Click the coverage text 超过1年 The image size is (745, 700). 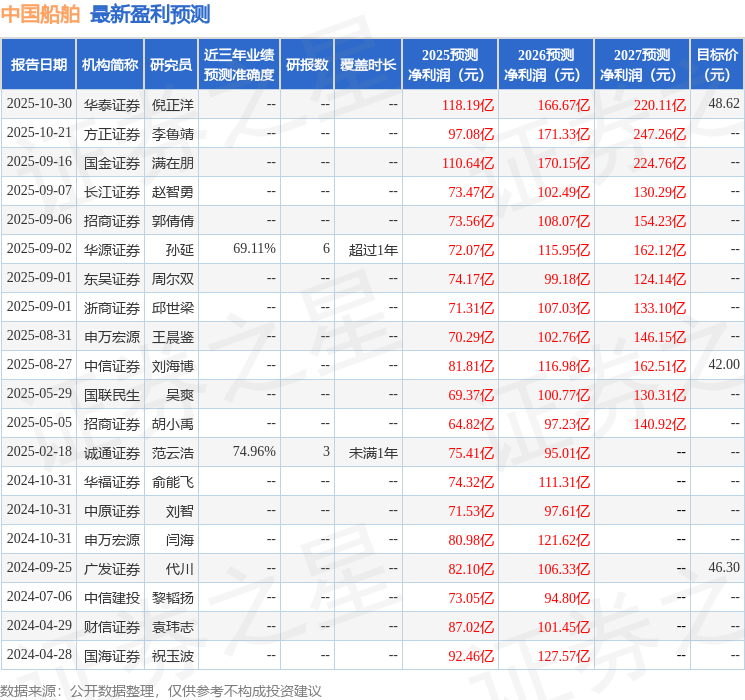coord(373,250)
